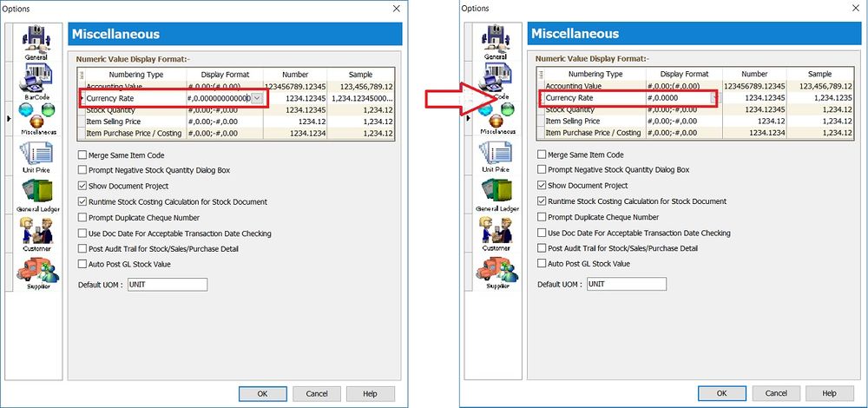Enable Merge Same Item Code in left dialog
Screen dimensions: 868x408
click(x=82, y=155)
